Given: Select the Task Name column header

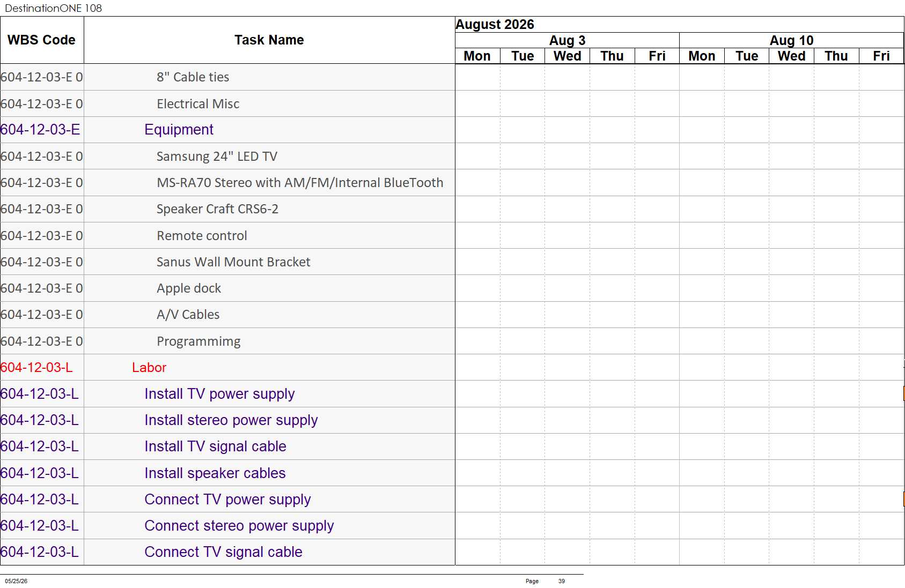Looking at the screenshot, I should pyautogui.click(x=269, y=40).
